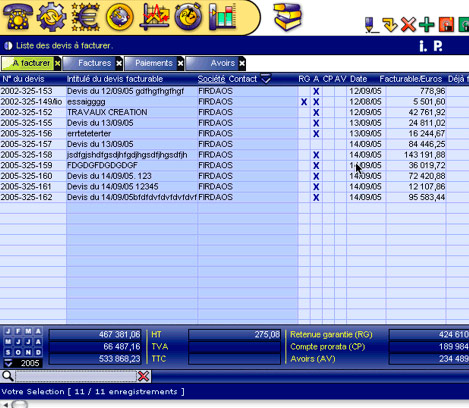Sort by 'Intitulé du devis facturable' header

115,79
